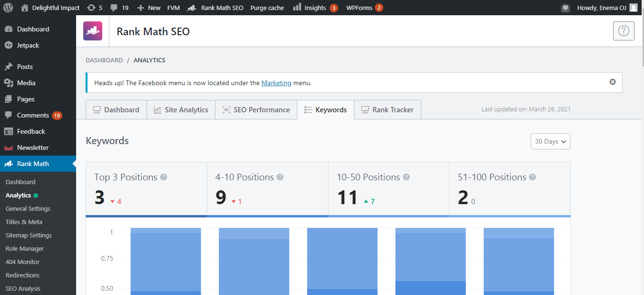Open Posts menu in sidebar

(38, 67)
